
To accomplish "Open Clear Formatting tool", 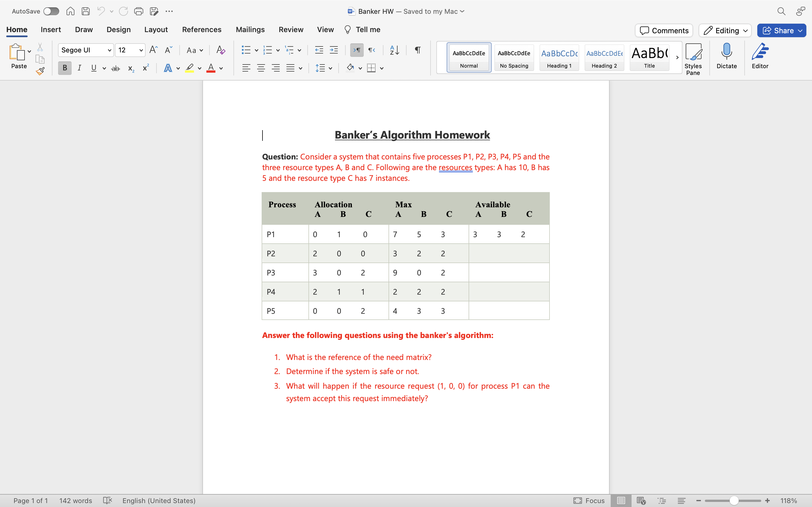I will coord(220,50).
